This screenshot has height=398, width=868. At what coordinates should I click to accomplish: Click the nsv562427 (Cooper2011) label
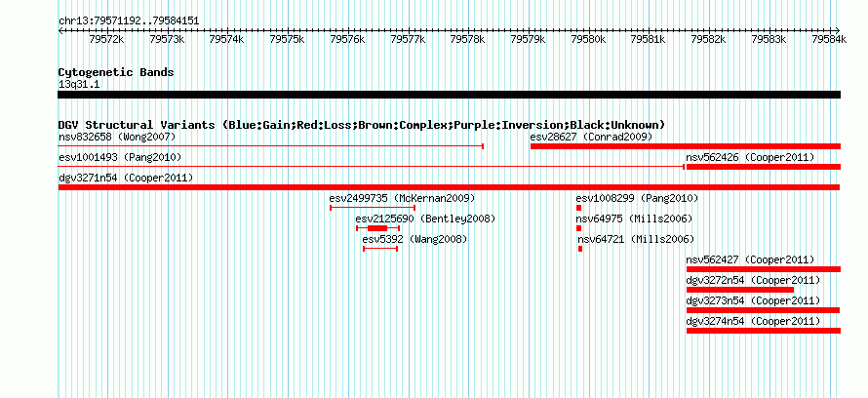click(750, 259)
